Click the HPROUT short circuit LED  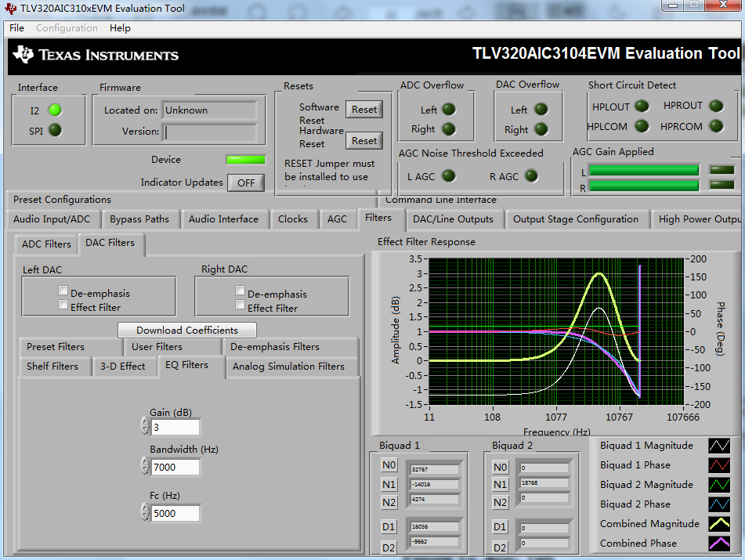(716, 106)
